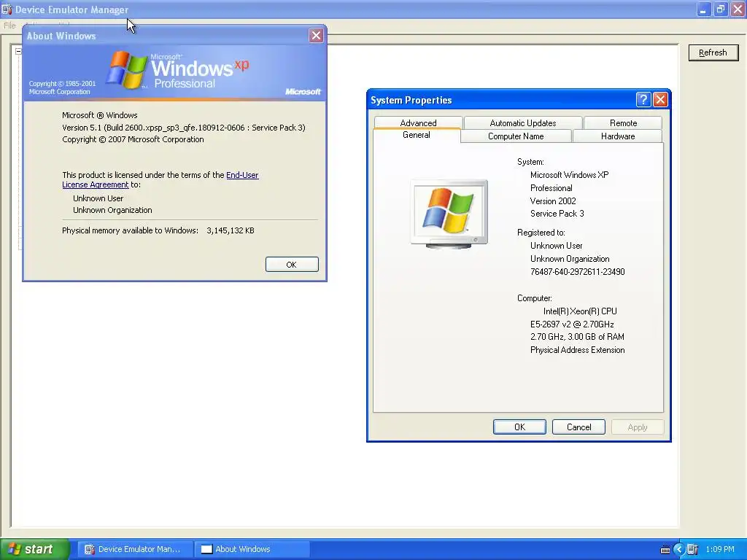
Task: Click Cancel in System Properties
Action: point(578,427)
